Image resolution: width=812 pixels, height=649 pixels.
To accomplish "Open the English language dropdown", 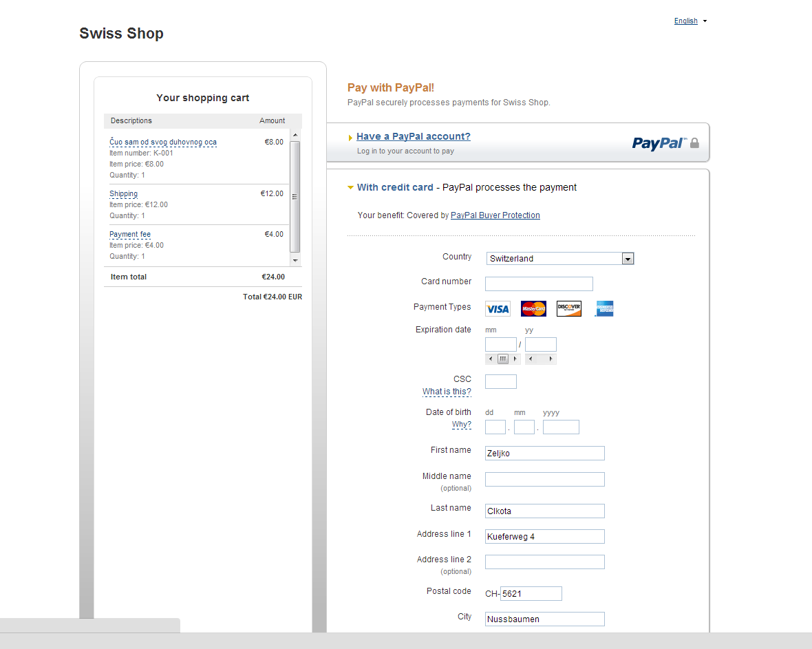I will point(690,21).
